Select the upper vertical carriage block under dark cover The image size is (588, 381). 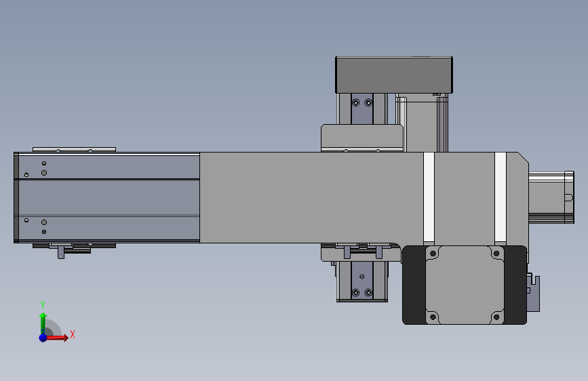coord(362,108)
